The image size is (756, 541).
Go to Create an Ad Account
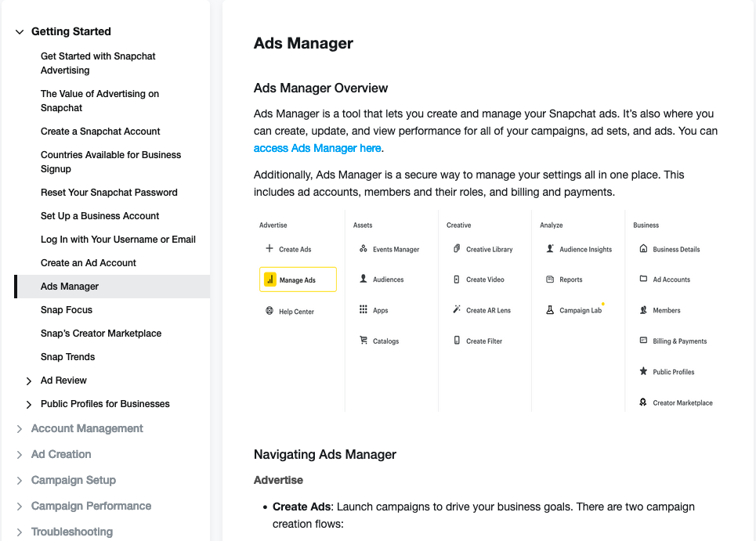[x=89, y=263]
